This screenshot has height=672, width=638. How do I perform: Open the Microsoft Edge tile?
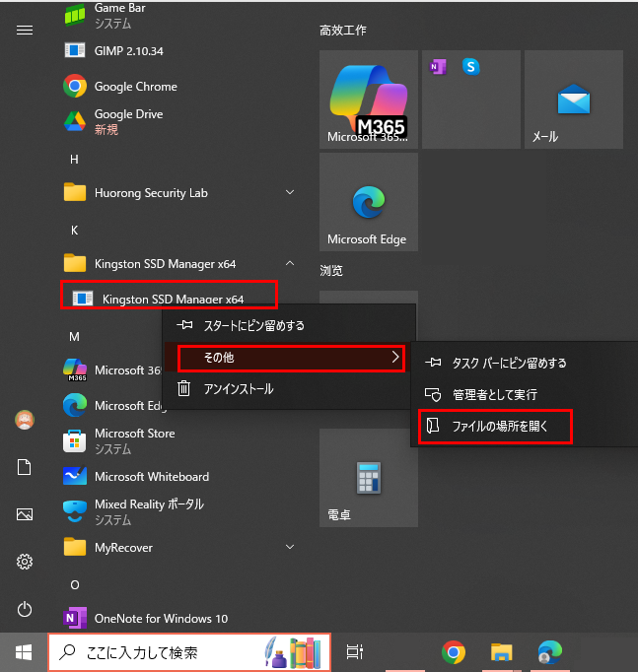[x=369, y=202]
